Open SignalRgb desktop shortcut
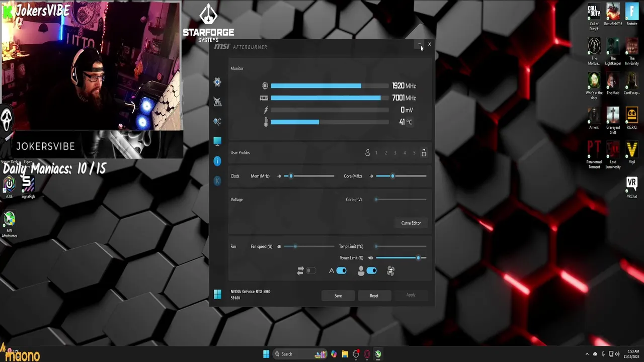This screenshot has width=644, height=362. [x=28, y=187]
